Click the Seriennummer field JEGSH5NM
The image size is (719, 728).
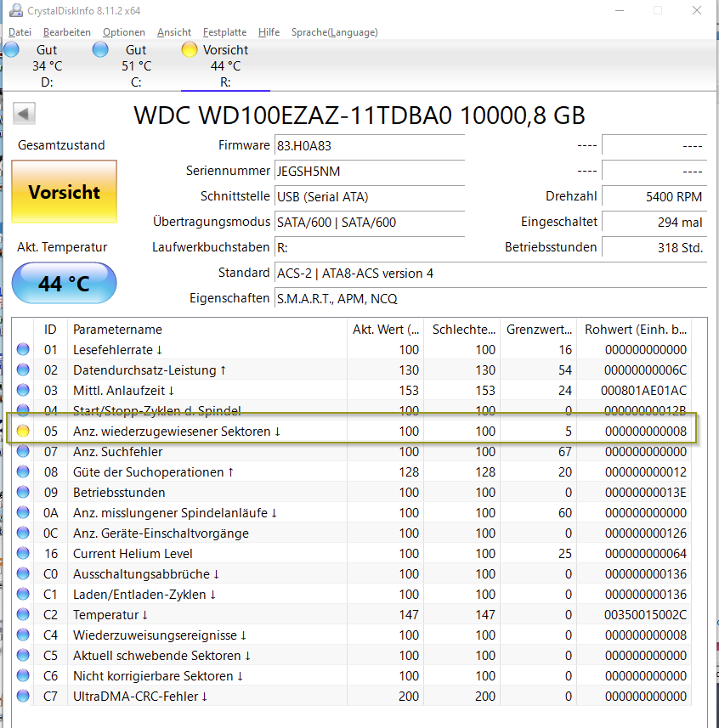click(370, 172)
